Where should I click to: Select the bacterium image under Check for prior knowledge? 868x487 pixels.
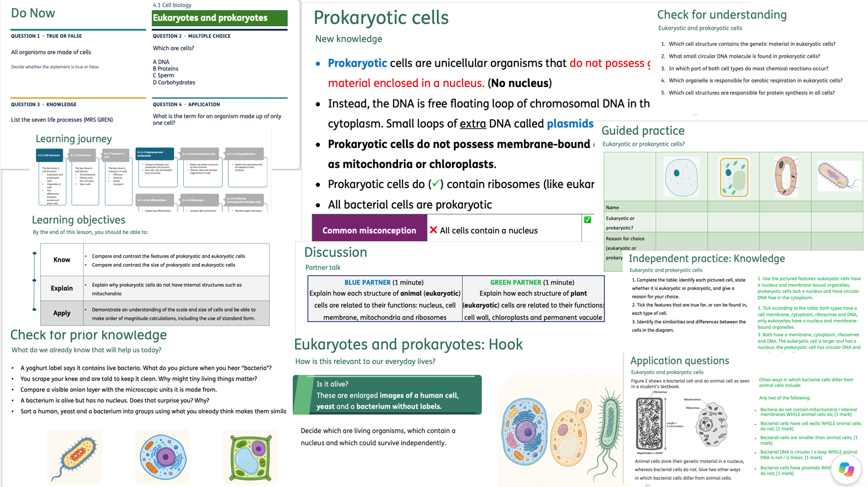tap(75, 456)
